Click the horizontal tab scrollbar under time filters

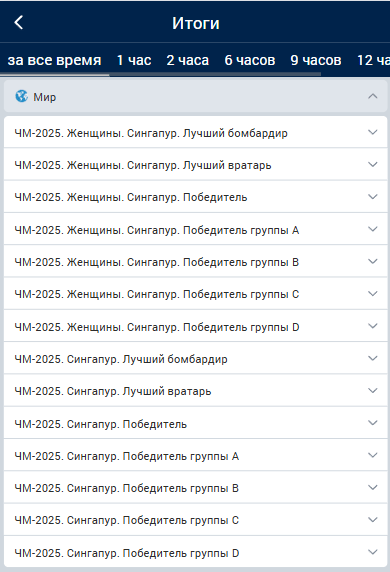pos(161,74)
